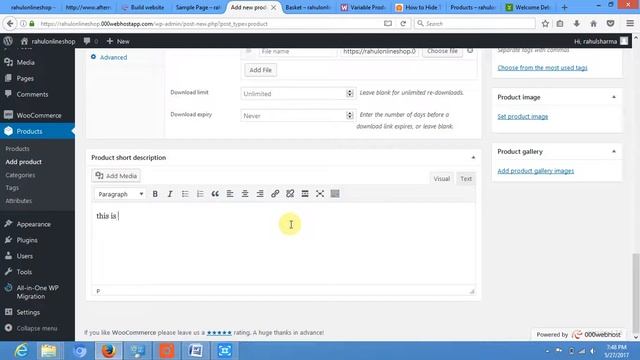640x360 pixels.
Task: Adjust the Download expiry stepper
Action: click(x=350, y=116)
